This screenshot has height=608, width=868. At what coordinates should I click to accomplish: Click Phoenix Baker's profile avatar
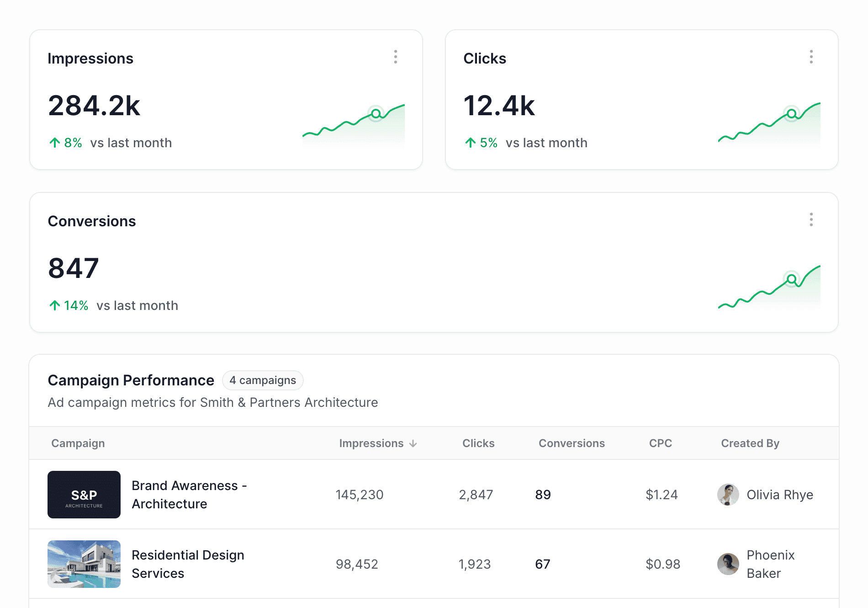point(728,564)
